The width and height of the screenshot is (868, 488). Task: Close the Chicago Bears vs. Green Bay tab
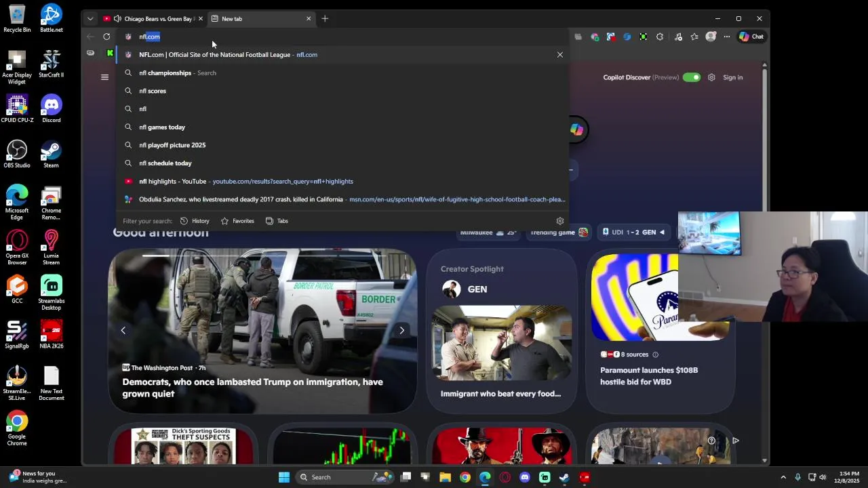pos(201,18)
